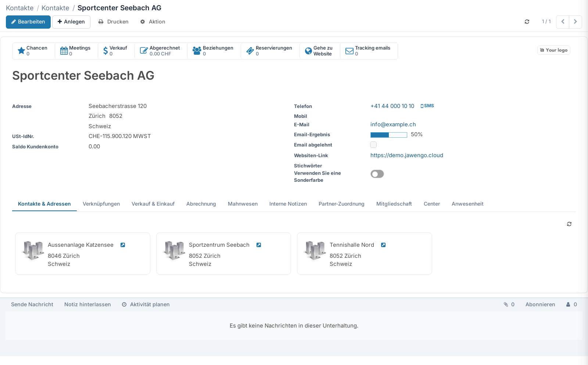Click the Seebacherstrasse 120 address line

point(118,106)
